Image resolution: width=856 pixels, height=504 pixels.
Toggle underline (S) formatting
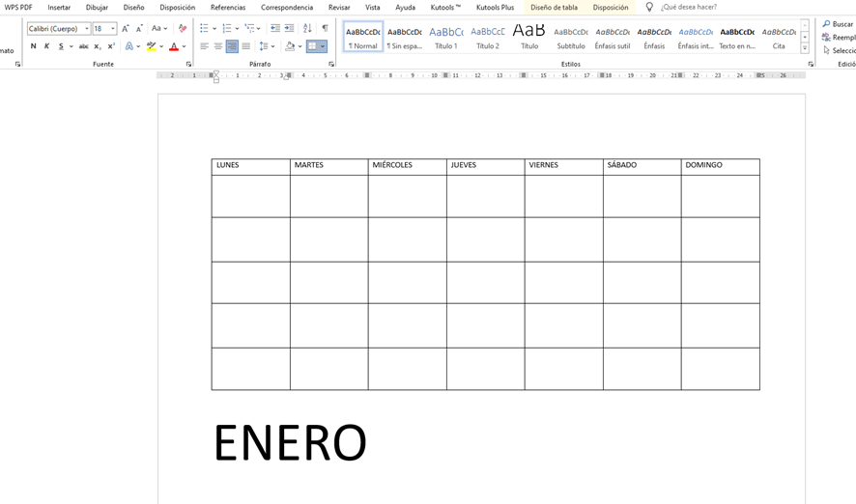point(61,46)
